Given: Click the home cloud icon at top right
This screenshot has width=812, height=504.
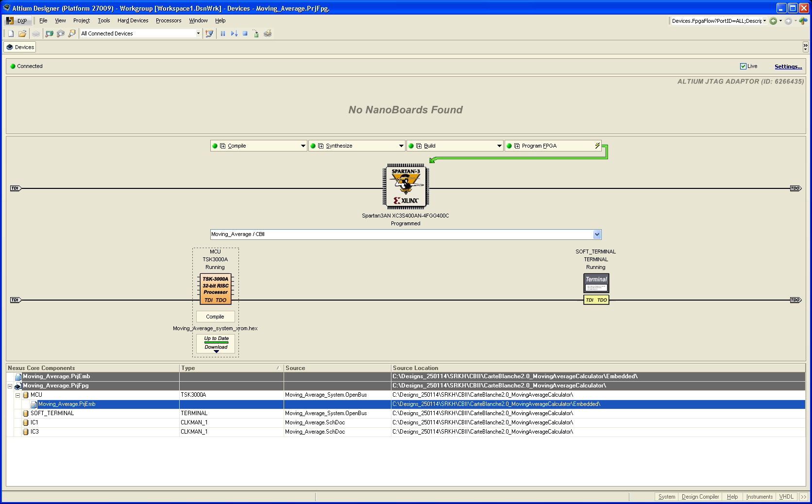Looking at the screenshot, I should (x=803, y=21).
